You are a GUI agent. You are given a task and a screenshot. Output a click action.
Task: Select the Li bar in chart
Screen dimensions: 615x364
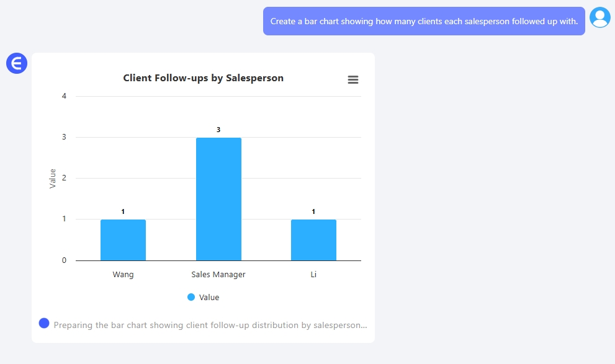pyautogui.click(x=313, y=240)
